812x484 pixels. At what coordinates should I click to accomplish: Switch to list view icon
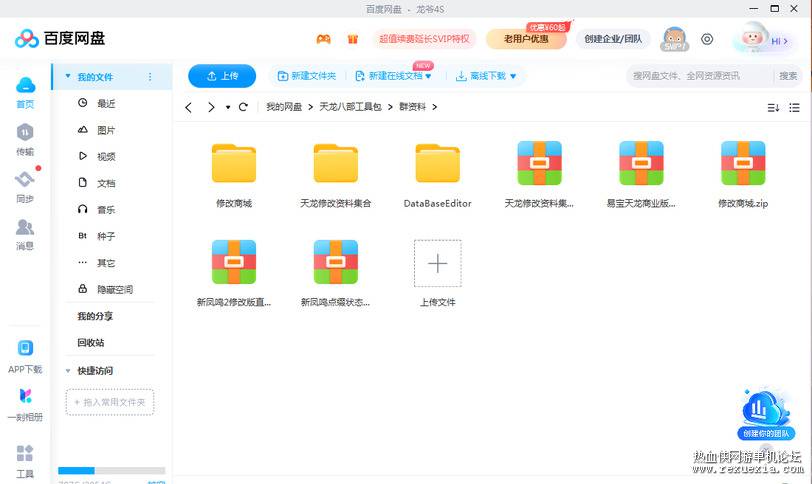[x=794, y=108]
